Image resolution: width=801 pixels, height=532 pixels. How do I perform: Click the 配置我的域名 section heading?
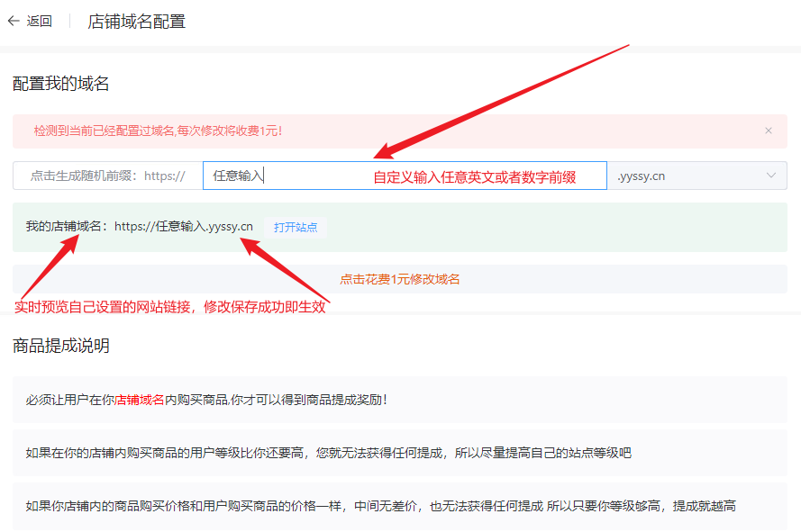tap(61, 84)
